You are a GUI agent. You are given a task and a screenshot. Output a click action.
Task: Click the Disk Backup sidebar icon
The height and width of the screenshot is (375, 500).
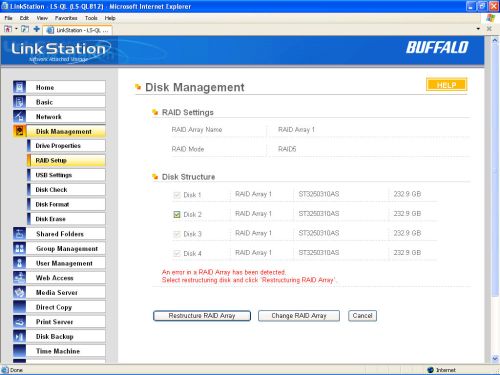click(19, 336)
